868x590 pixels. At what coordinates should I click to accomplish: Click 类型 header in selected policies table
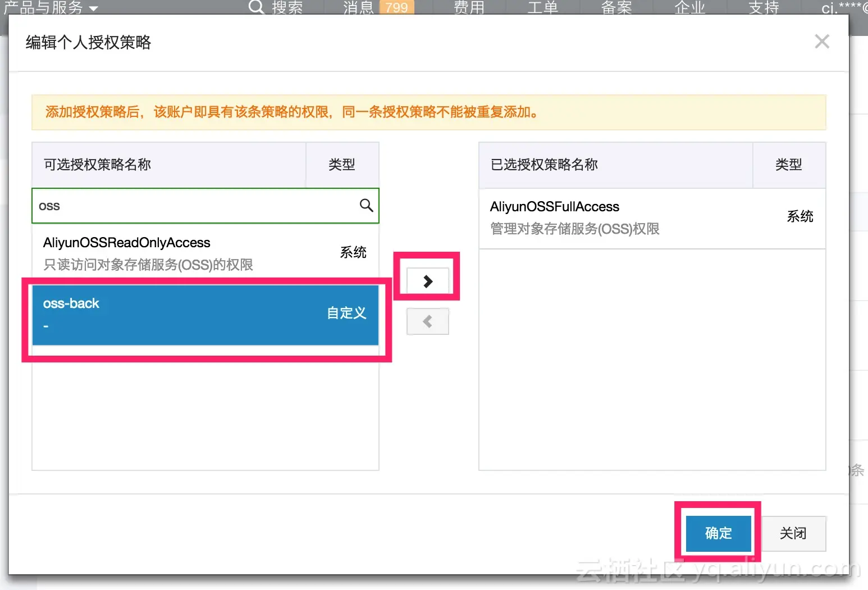(x=789, y=165)
